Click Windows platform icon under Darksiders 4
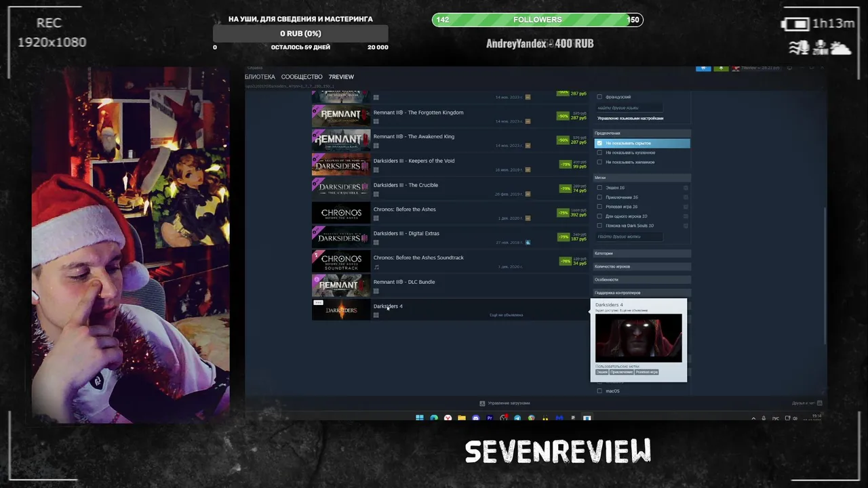 click(376, 315)
